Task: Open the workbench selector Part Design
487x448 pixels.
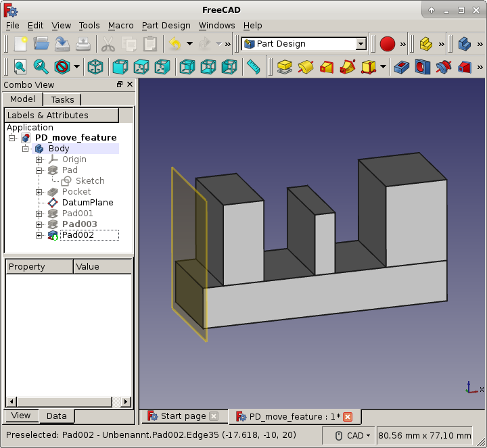Action: coord(304,44)
